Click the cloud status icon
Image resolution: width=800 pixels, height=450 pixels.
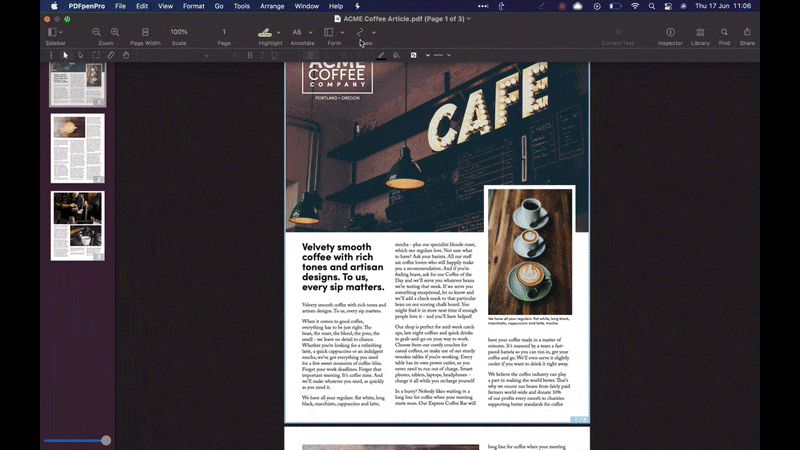[578, 6]
